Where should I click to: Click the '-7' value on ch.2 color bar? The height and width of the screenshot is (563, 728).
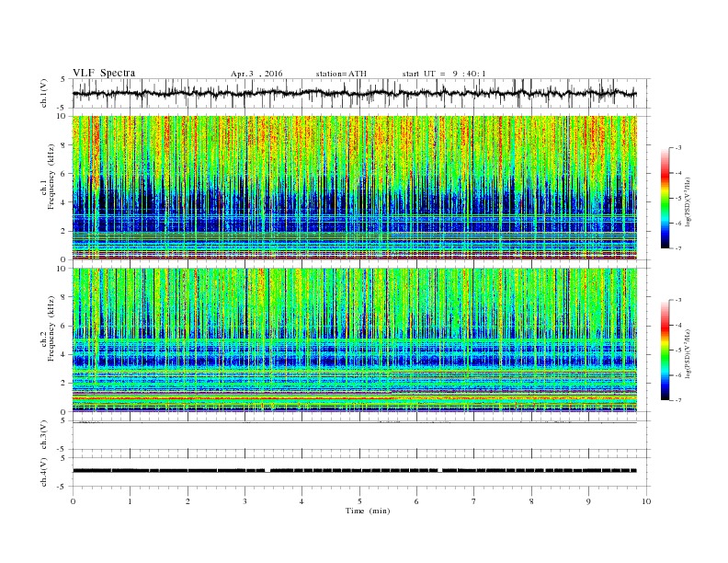tap(678, 400)
